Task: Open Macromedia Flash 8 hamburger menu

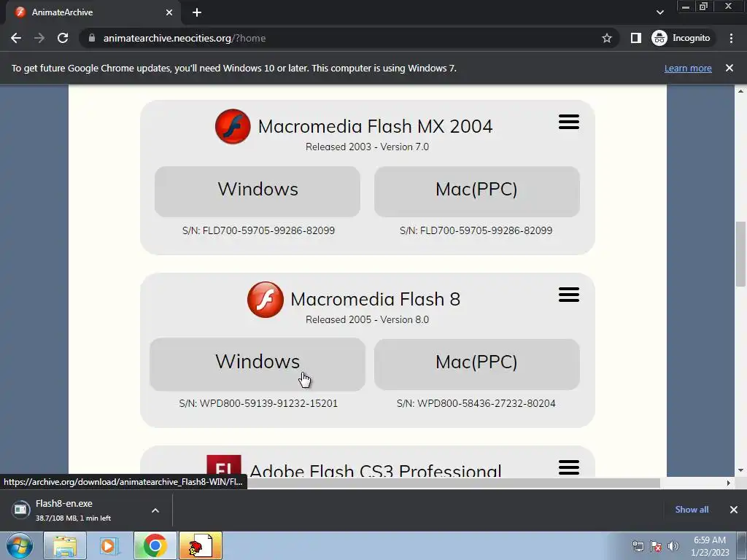Action: [569, 295]
